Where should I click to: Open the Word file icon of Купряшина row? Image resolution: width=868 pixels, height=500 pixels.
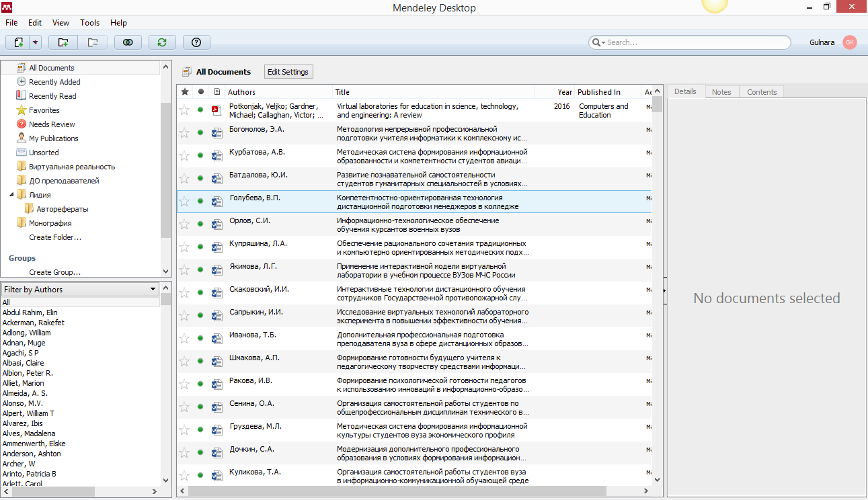(216, 247)
